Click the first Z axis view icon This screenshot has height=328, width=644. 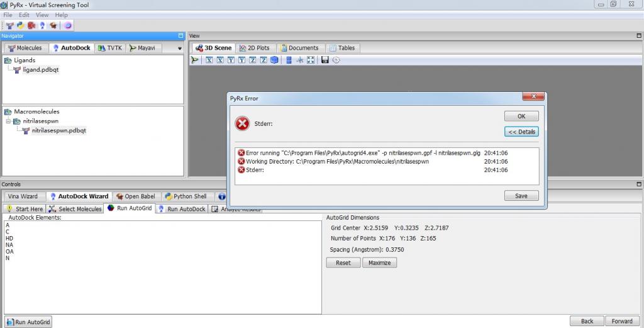coord(253,60)
